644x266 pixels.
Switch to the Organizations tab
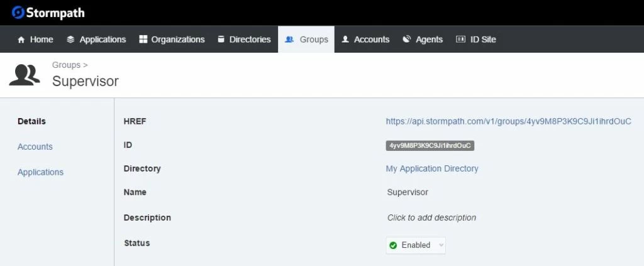172,40
